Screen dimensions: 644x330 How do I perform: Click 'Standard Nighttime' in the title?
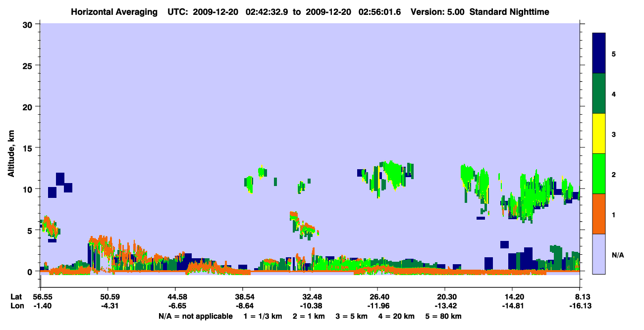pyautogui.click(x=509, y=12)
